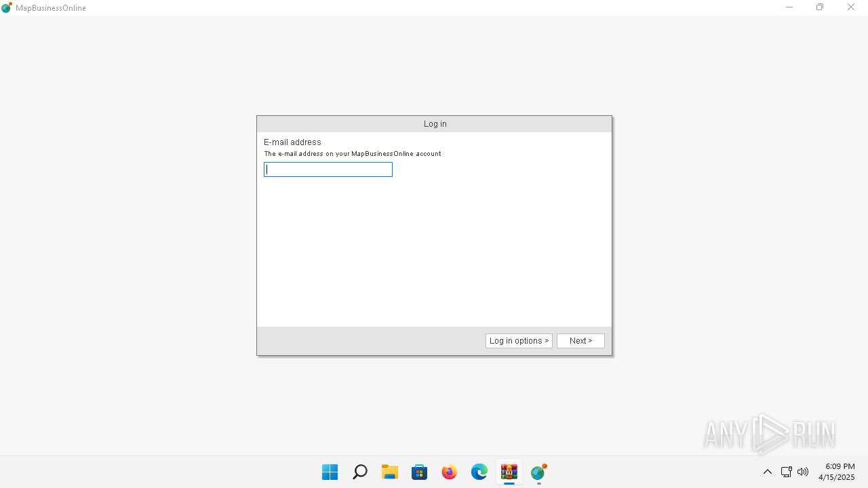Image resolution: width=868 pixels, height=488 pixels.
Task: Open Microsoft Edge from taskbar
Action: [x=479, y=472]
